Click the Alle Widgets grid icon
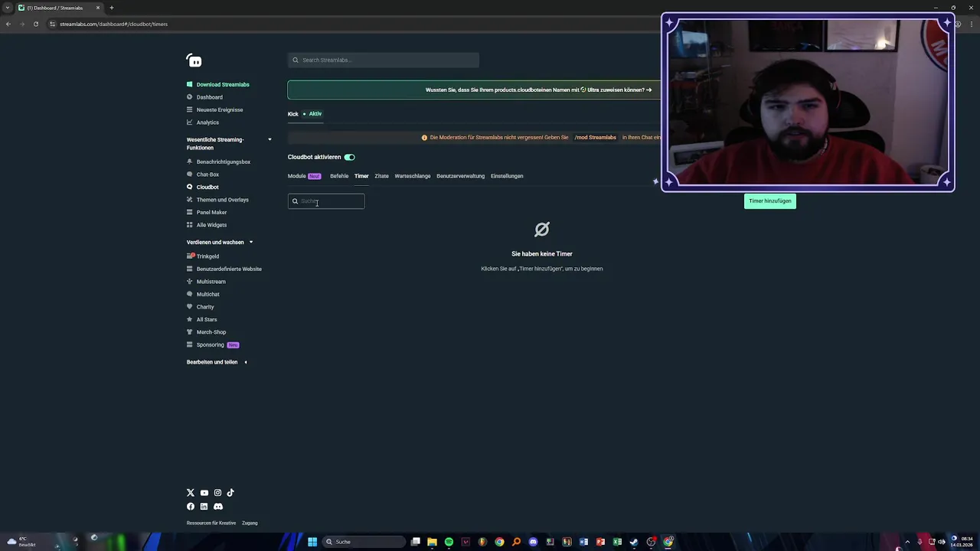This screenshot has width=980, height=551. 190,225
